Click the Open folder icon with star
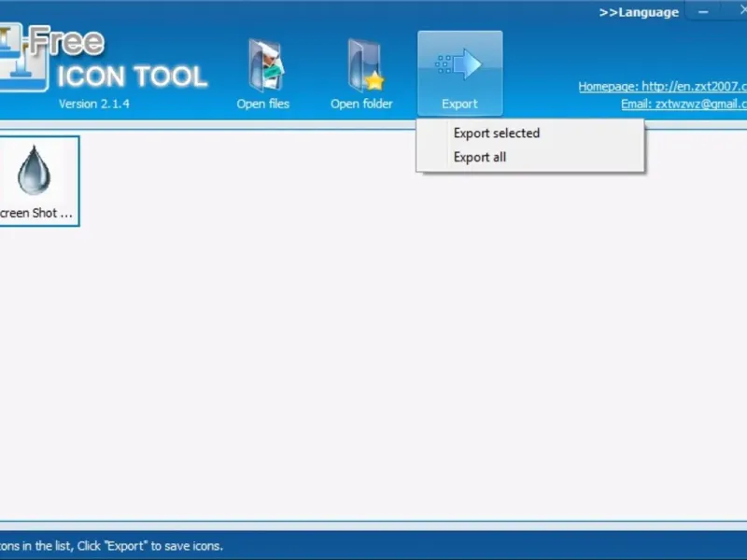Image resolution: width=747 pixels, height=560 pixels. (x=361, y=74)
